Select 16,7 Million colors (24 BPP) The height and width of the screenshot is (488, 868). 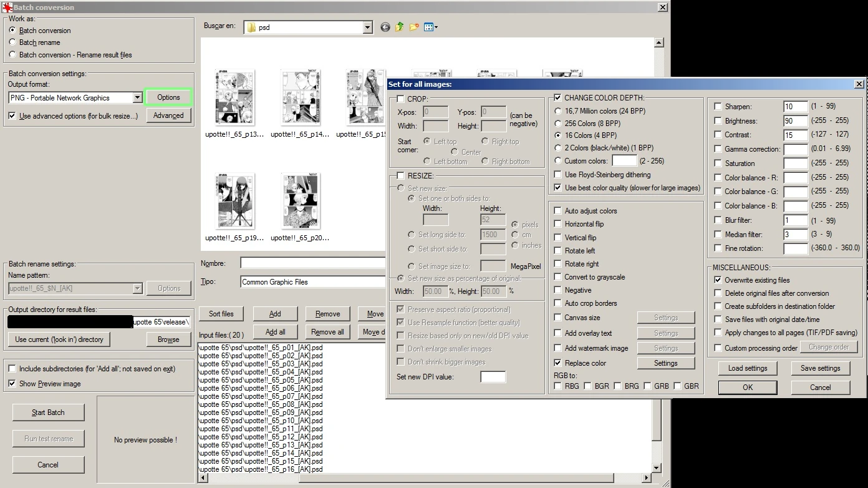[x=558, y=111]
